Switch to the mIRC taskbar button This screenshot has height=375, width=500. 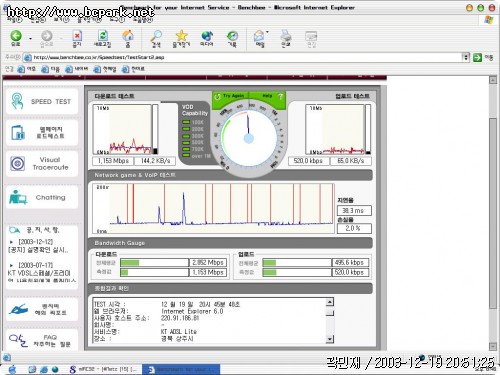[x=104, y=369]
